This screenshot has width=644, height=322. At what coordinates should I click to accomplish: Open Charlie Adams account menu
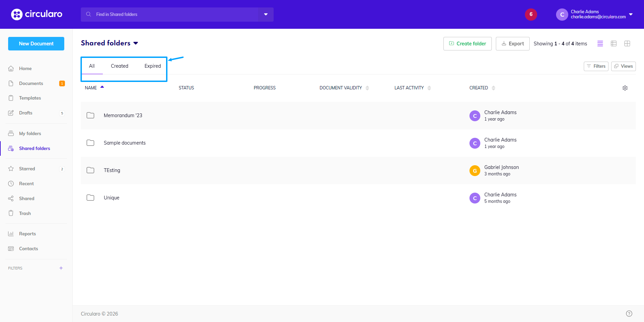coord(630,15)
